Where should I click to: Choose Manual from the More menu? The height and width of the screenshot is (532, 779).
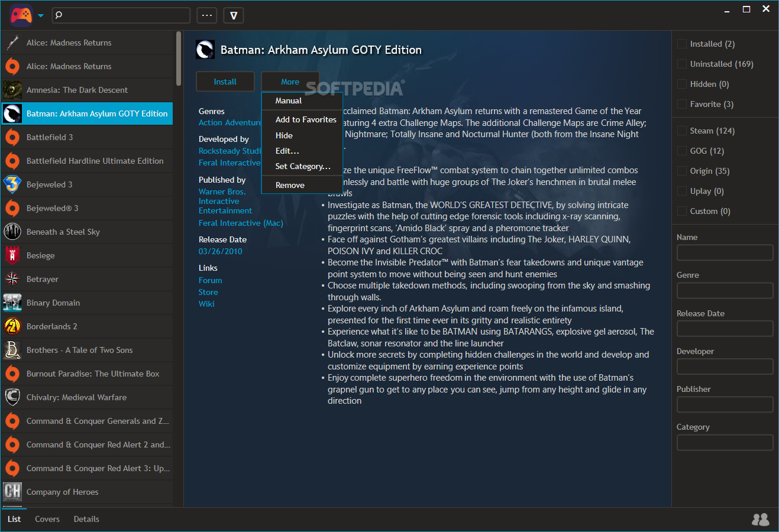pyautogui.click(x=302, y=100)
